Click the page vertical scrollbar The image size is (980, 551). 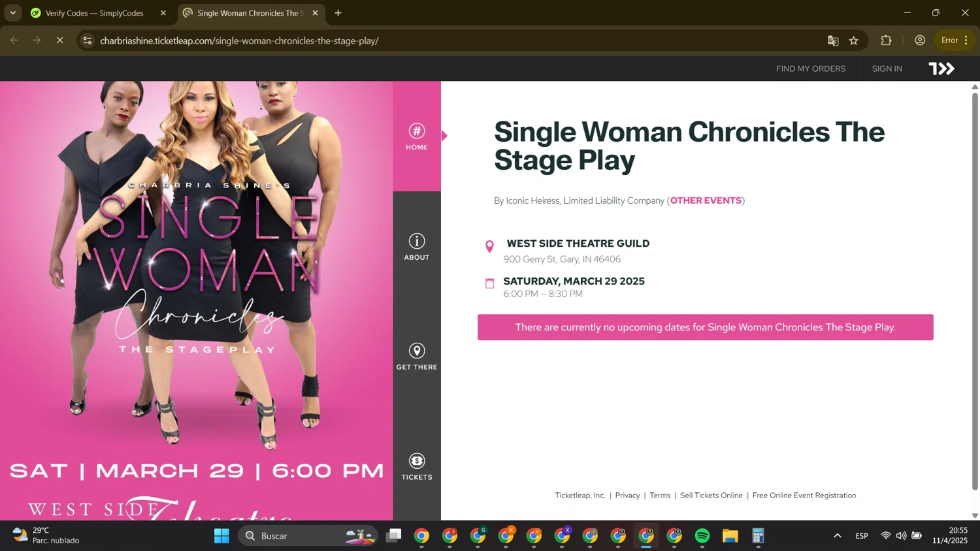pyautogui.click(x=975, y=291)
